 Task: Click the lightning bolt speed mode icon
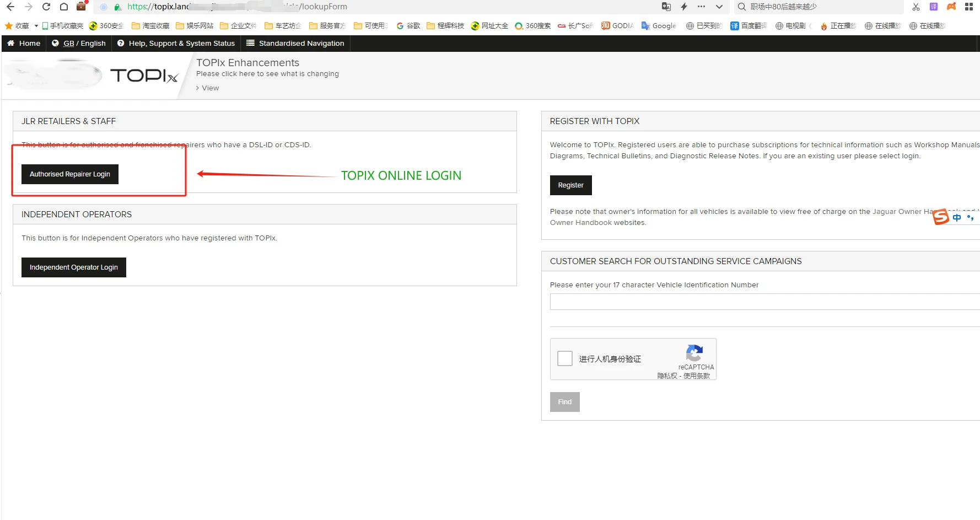[684, 7]
